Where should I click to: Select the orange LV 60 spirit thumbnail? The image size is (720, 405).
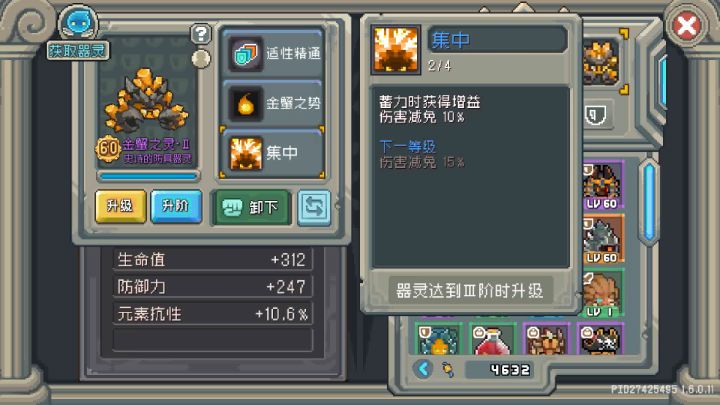(603, 239)
